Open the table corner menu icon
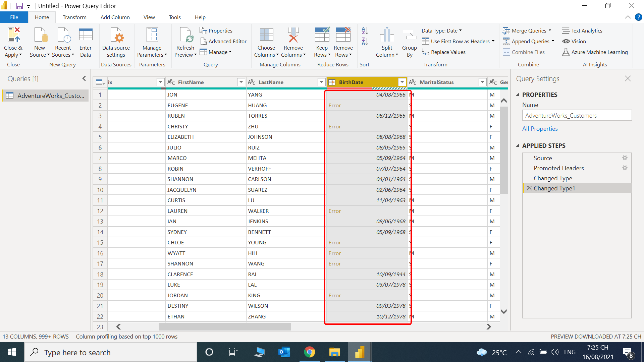The width and height of the screenshot is (644, 362). [x=100, y=82]
